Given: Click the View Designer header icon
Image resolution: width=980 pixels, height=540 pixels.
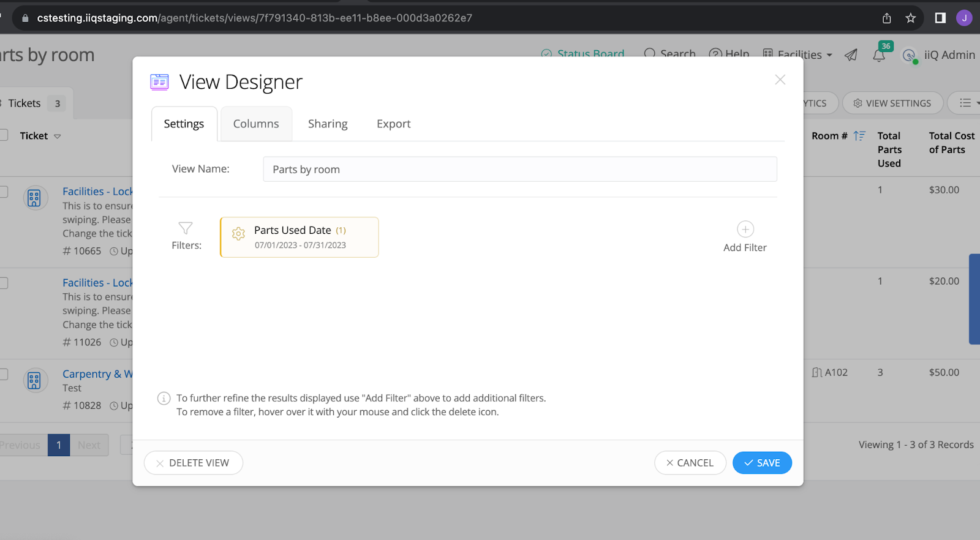Looking at the screenshot, I should [159, 81].
